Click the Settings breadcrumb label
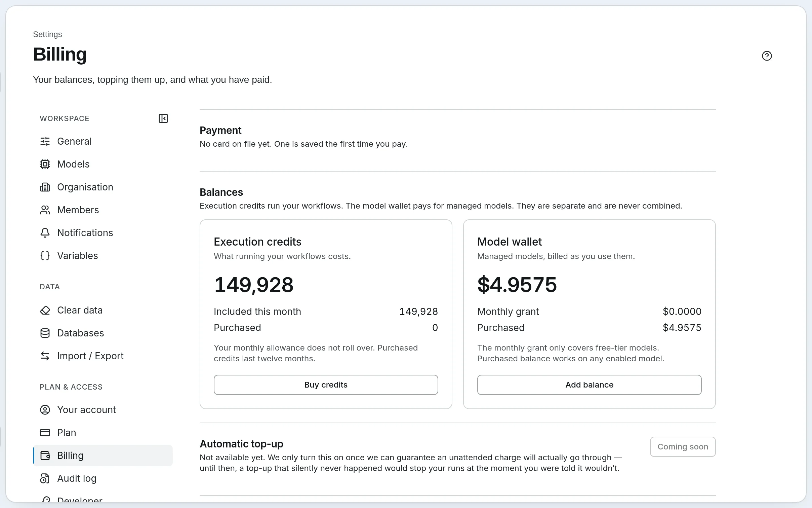812x508 pixels. point(47,34)
